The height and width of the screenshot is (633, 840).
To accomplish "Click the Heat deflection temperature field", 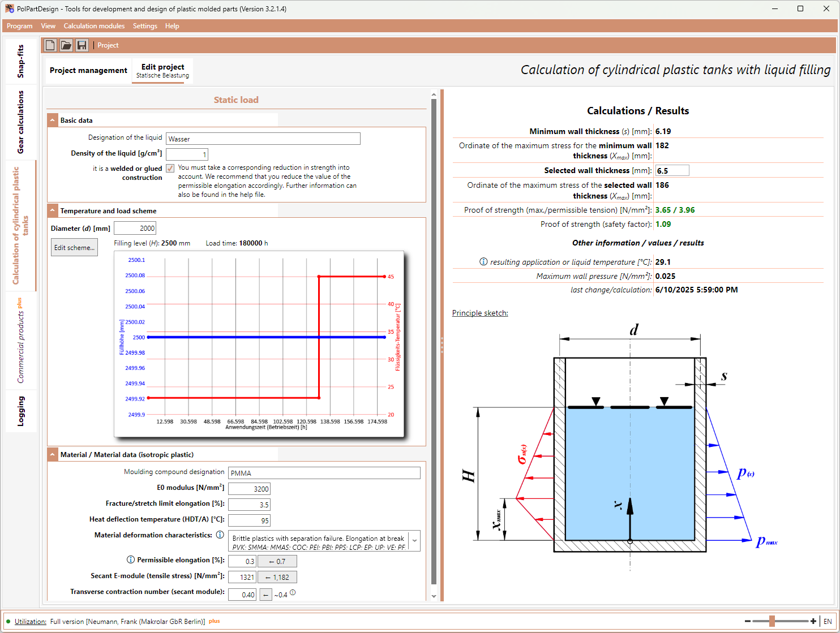I will (249, 520).
